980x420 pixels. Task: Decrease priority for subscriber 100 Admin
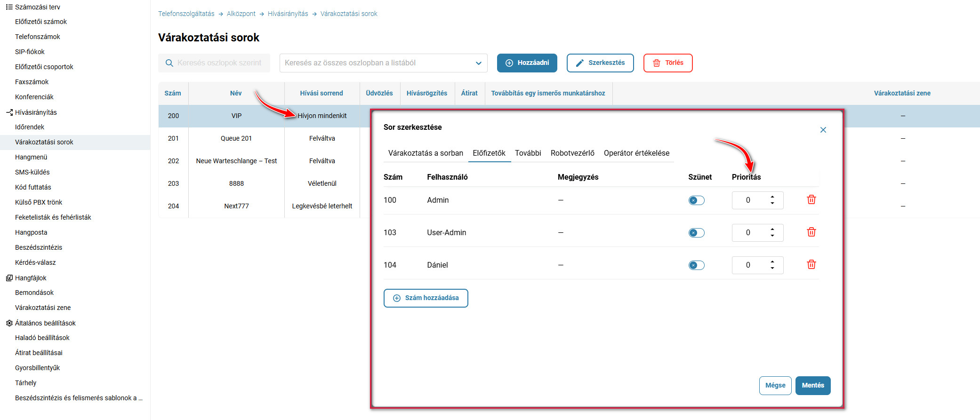[772, 203]
